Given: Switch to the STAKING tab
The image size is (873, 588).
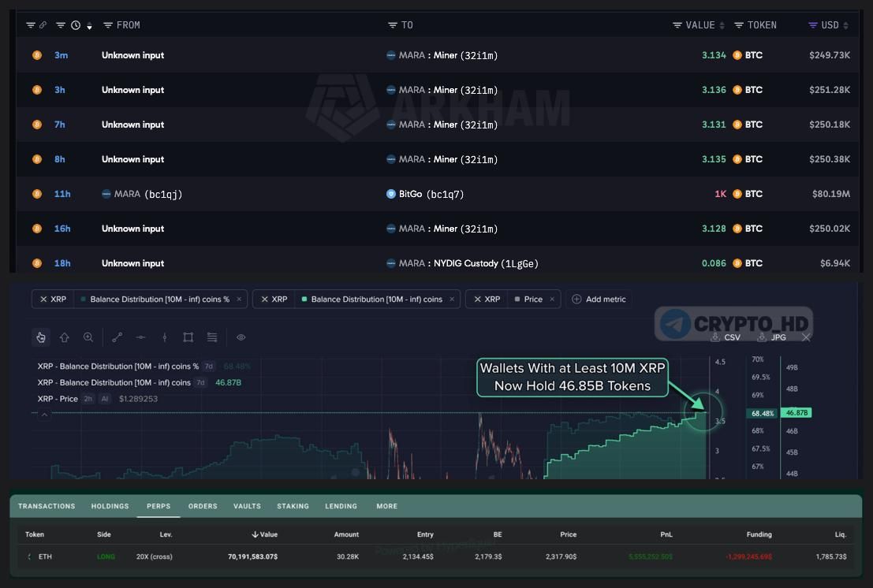Looking at the screenshot, I should click(x=293, y=506).
